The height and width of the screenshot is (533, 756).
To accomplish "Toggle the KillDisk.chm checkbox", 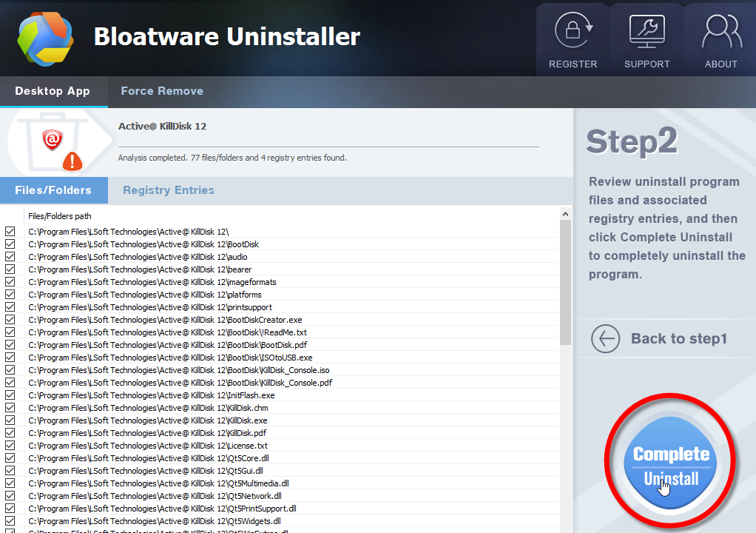I will click(x=10, y=408).
